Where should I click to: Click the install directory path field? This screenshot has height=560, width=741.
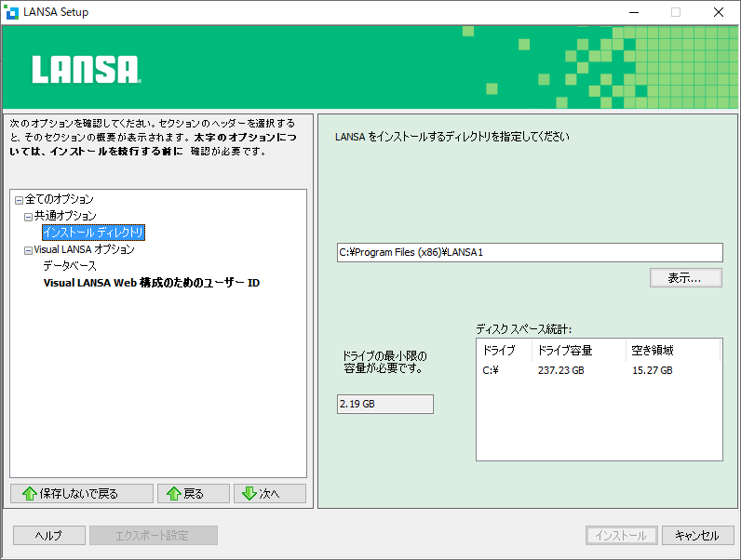point(530,252)
